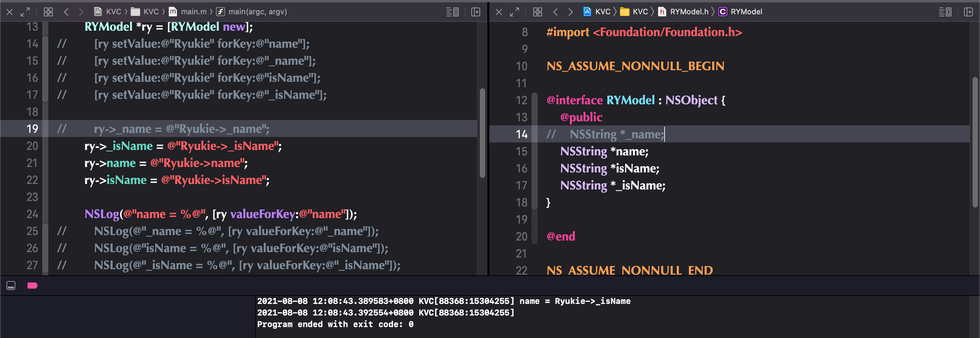The image size is (980, 338).
Task: Click line number 19 in main.m gutter
Action: point(32,129)
